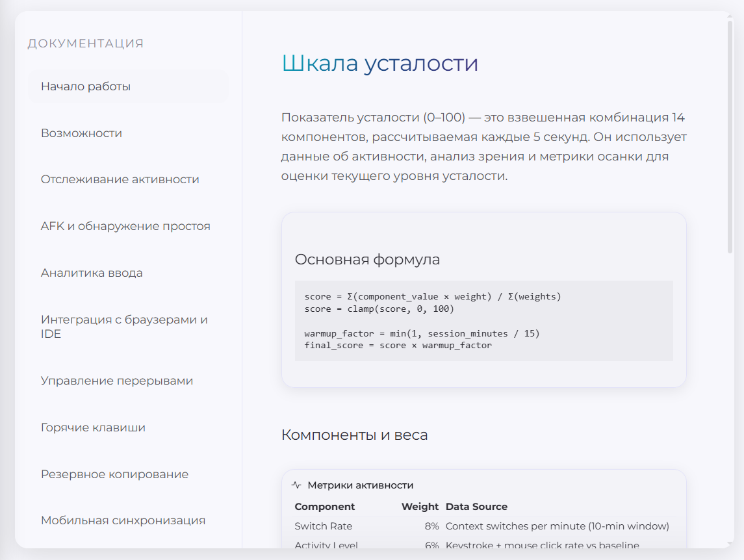The image size is (744, 560).
Task: Click the Switch Rate table cell
Action: [324, 526]
